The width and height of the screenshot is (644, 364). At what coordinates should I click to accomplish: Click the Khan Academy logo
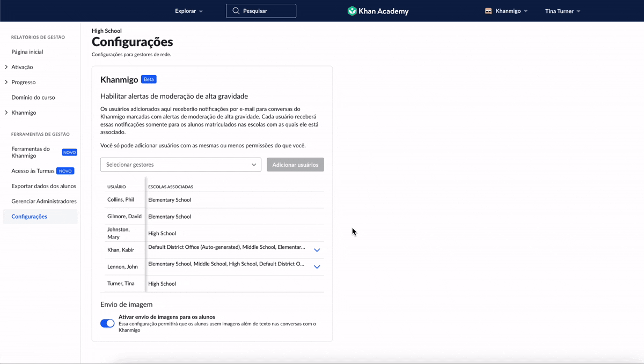tap(378, 11)
